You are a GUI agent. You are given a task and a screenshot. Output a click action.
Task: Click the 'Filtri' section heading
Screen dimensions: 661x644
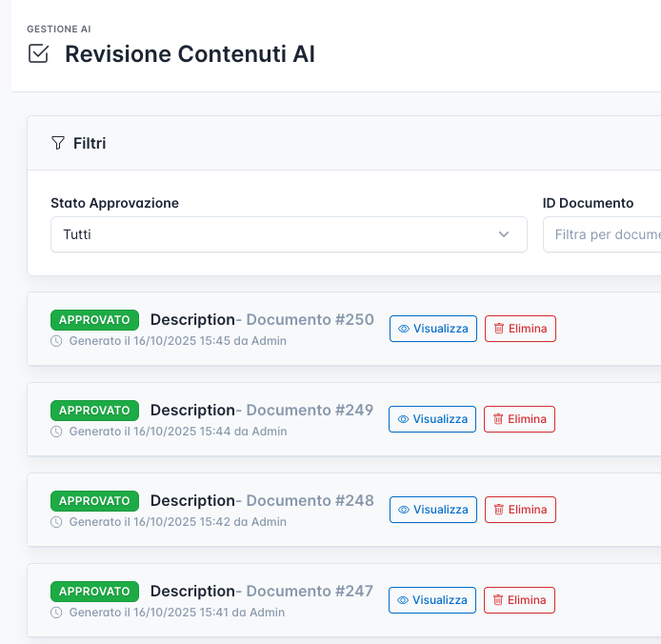click(90, 144)
